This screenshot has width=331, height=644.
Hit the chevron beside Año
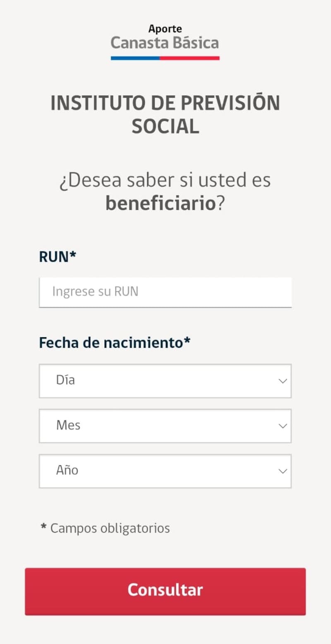(x=283, y=471)
